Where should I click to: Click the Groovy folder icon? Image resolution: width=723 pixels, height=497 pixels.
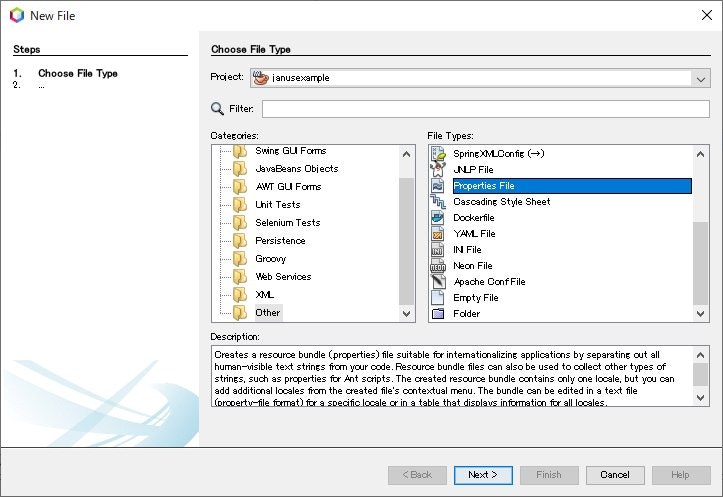coord(240,259)
